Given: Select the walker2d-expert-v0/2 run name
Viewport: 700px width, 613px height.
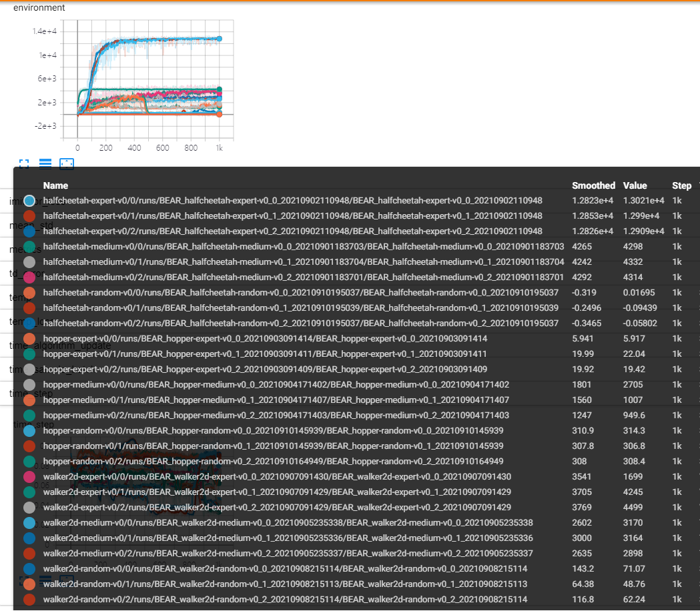Looking at the screenshot, I should tap(277, 507).
